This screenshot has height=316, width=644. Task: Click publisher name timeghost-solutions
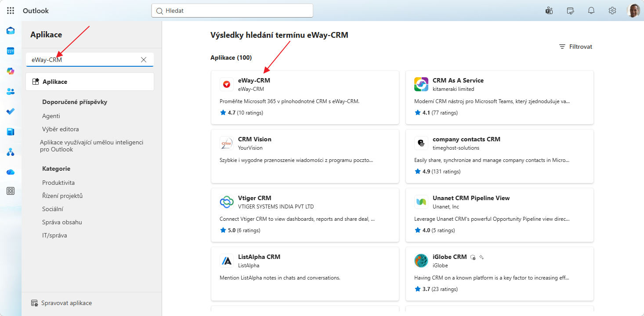(456, 148)
